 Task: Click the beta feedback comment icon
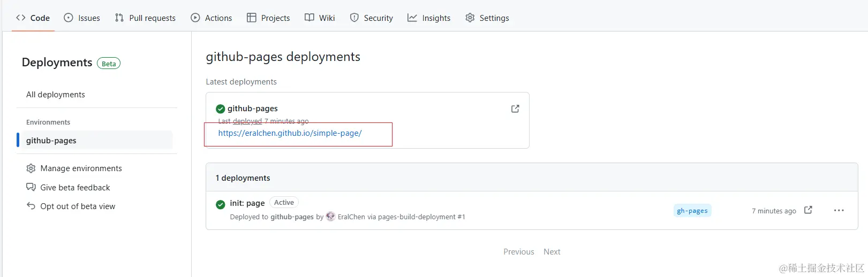[x=31, y=187]
